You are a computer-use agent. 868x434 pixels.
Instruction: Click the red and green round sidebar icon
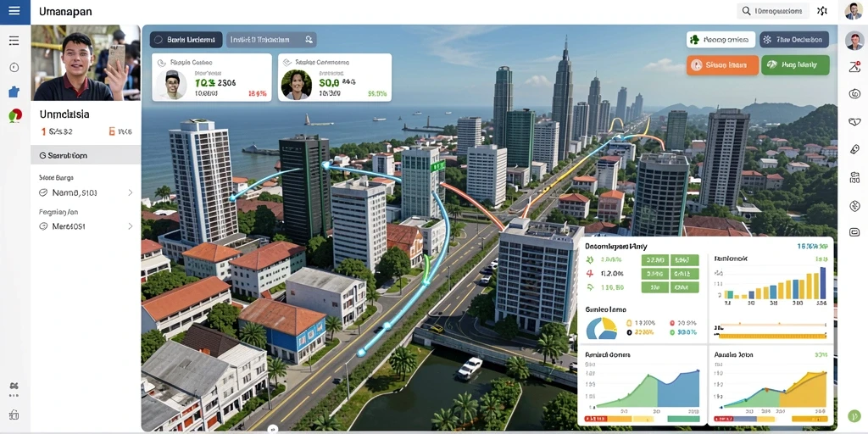pos(15,115)
